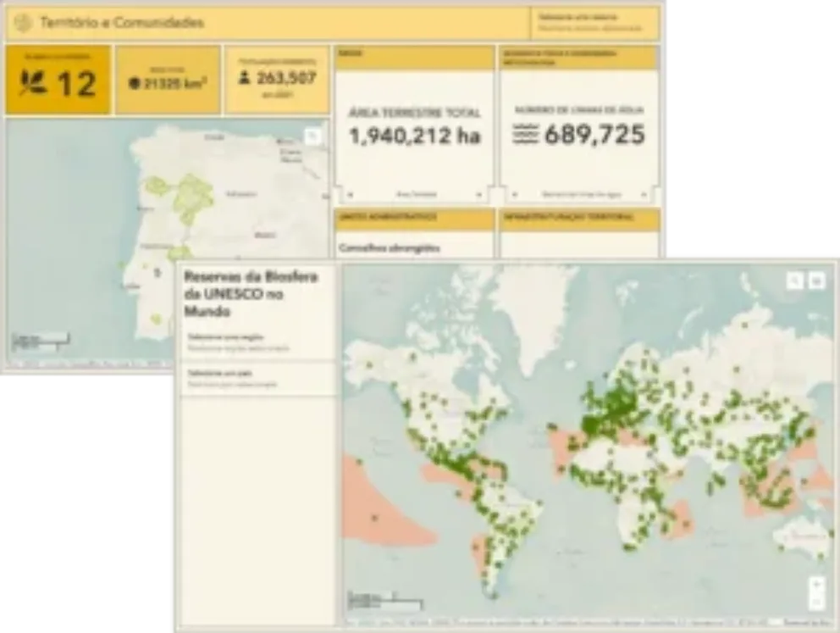Open the search tool on the world map

[794, 280]
